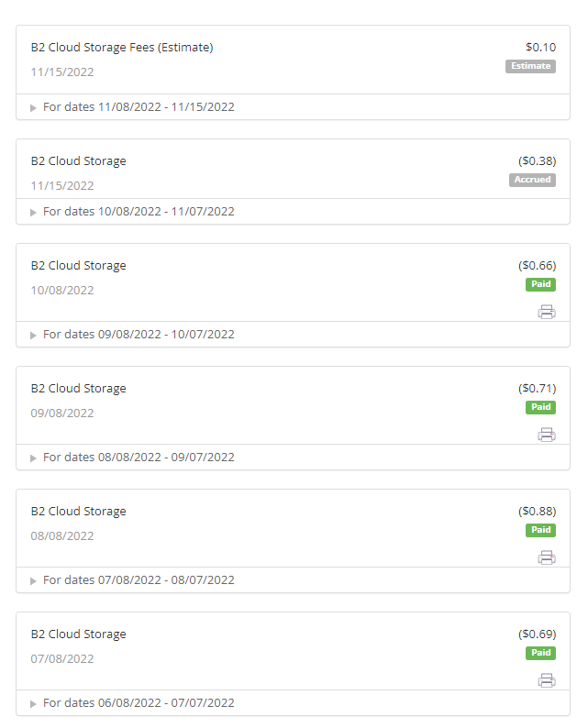Click the Paid badge under ($0.69)
The image size is (588, 728).
coord(540,653)
